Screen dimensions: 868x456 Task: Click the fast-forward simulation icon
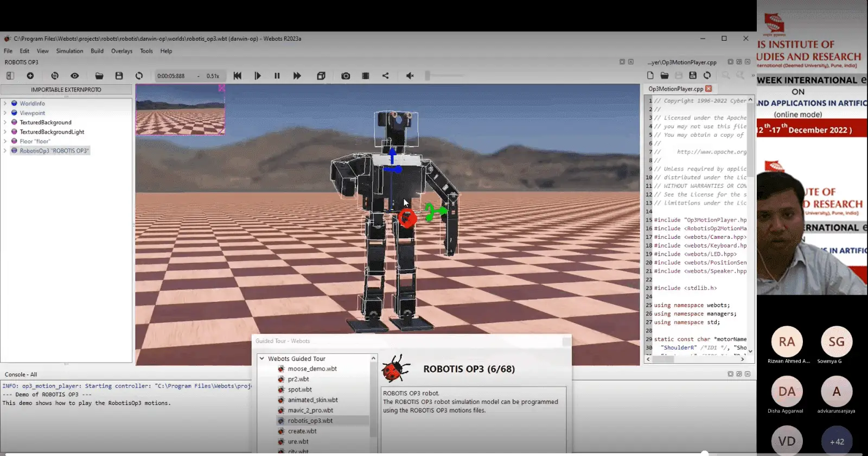pos(297,76)
